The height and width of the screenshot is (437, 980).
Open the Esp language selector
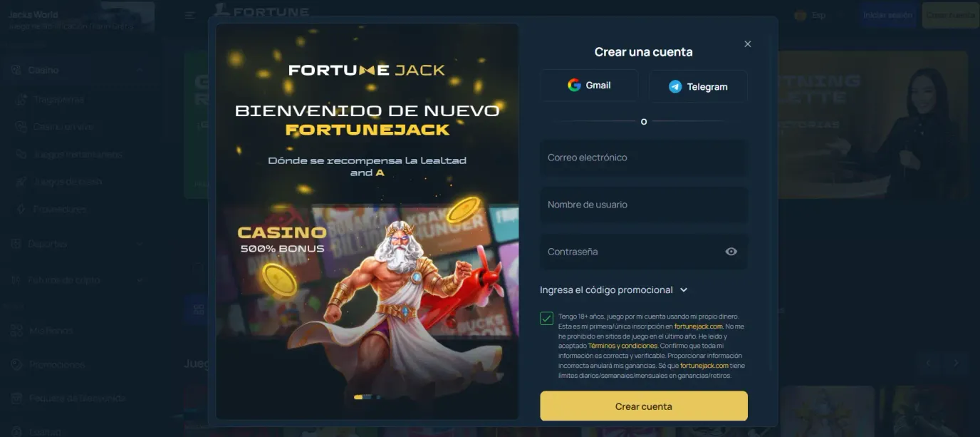[x=810, y=15]
